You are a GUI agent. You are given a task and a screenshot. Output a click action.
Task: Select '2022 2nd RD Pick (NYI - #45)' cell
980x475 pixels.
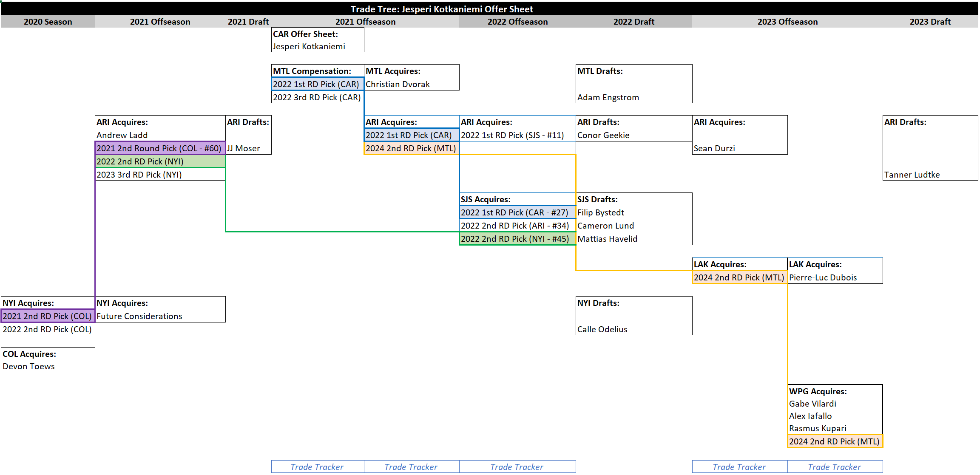click(x=517, y=239)
